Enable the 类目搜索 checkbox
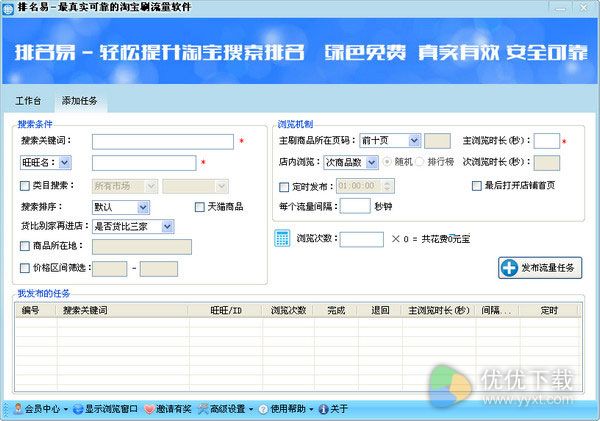Screen dimensions: 600x421 (x=24, y=186)
